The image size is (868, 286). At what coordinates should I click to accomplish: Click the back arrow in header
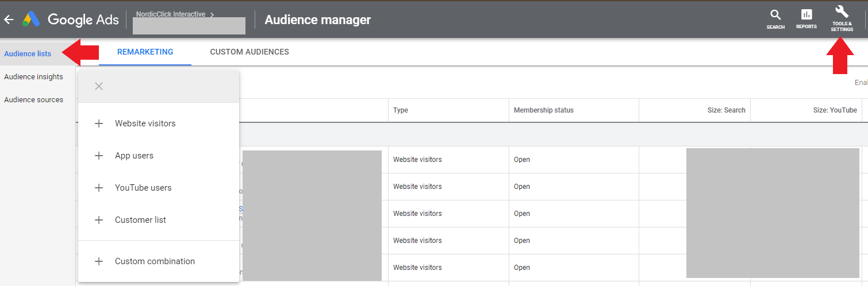click(x=9, y=20)
